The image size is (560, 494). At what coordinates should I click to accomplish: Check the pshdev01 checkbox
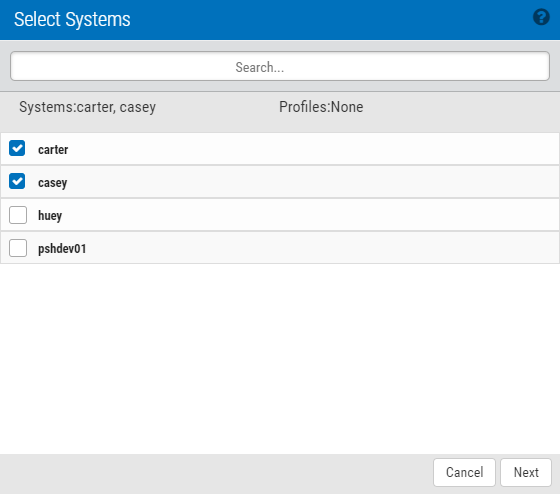click(x=18, y=248)
